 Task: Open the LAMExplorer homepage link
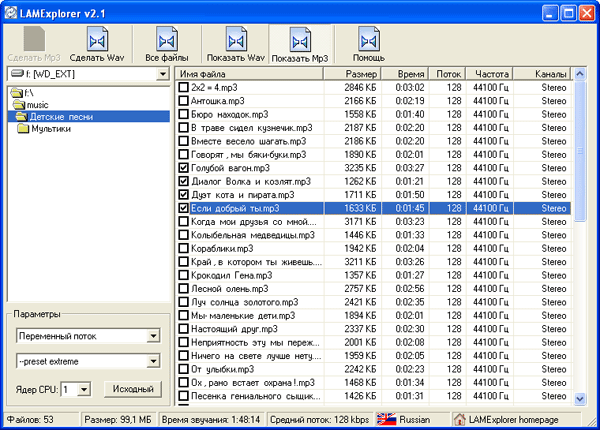coord(514,420)
